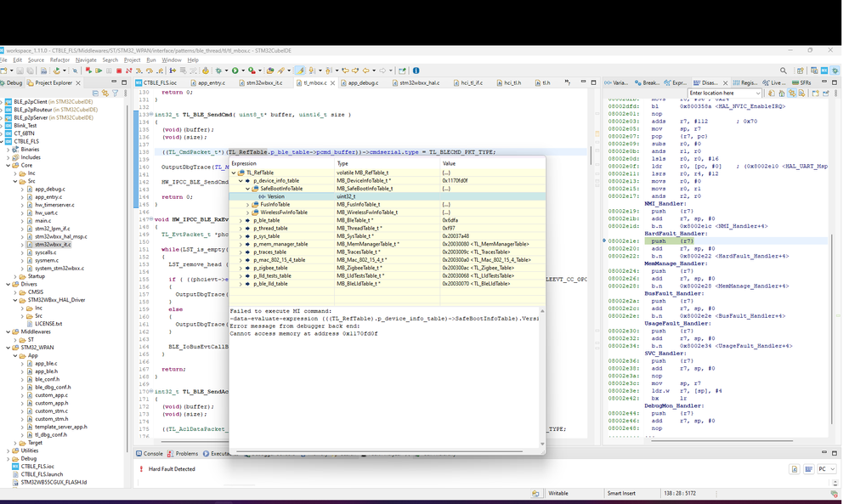Minimize the editor area panel

(583, 82)
